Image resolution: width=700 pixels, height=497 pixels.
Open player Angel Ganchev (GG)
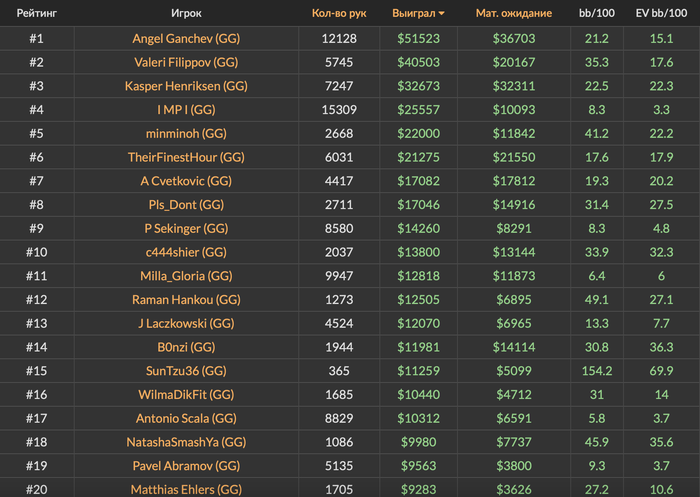[186, 39]
